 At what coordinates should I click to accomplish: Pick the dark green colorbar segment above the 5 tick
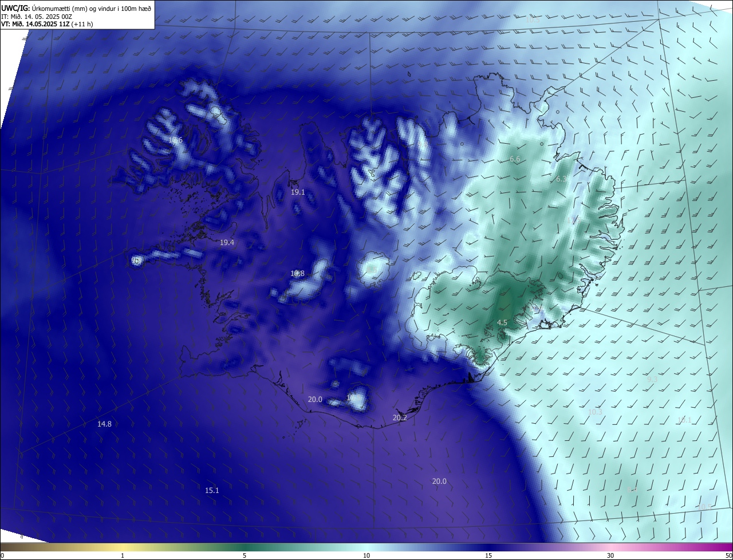(245, 547)
